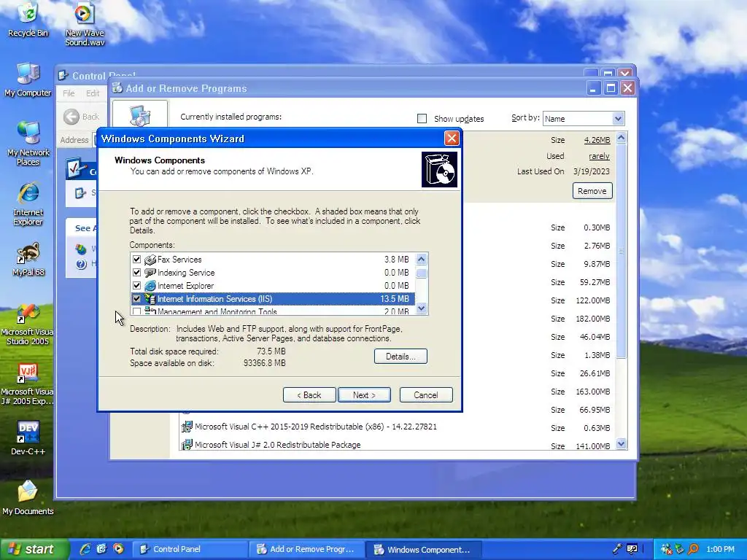Click Change or Remove Programs sidebar icon

point(140,114)
